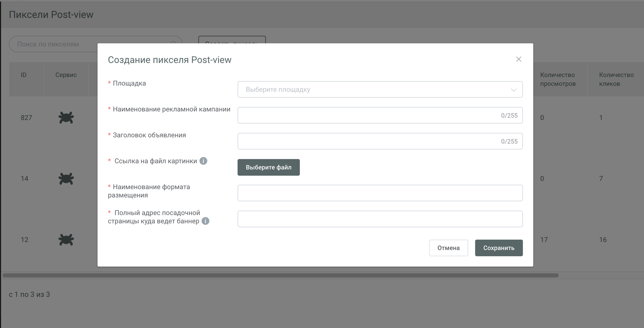Click info icon beside landing page address label
This screenshot has width=644, height=328.
click(x=205, y=221)
